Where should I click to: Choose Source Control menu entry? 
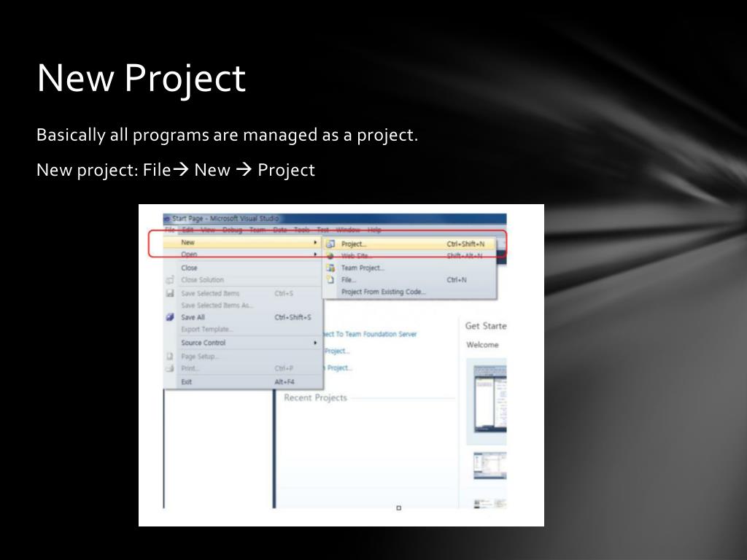coord(242,343)
